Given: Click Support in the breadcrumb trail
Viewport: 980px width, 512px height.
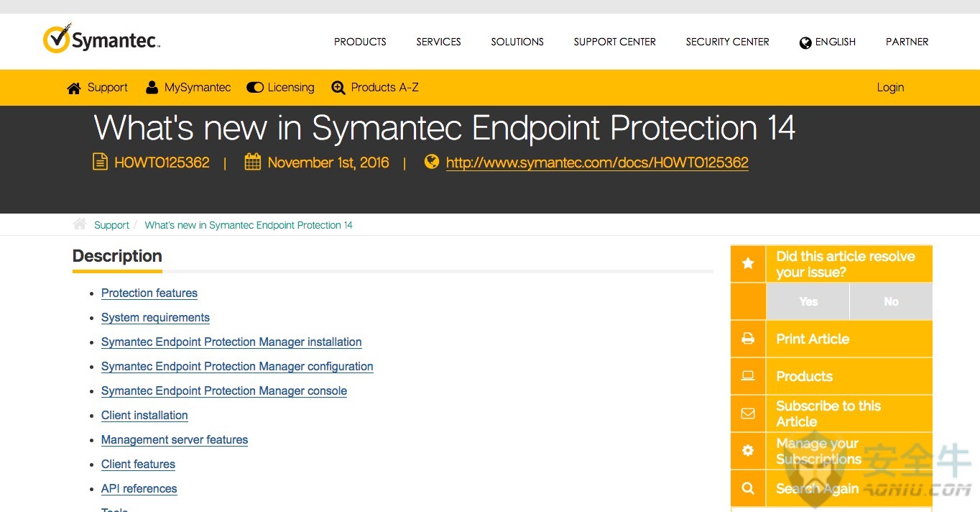Looking at the screenshot, I should coord(111,225).
